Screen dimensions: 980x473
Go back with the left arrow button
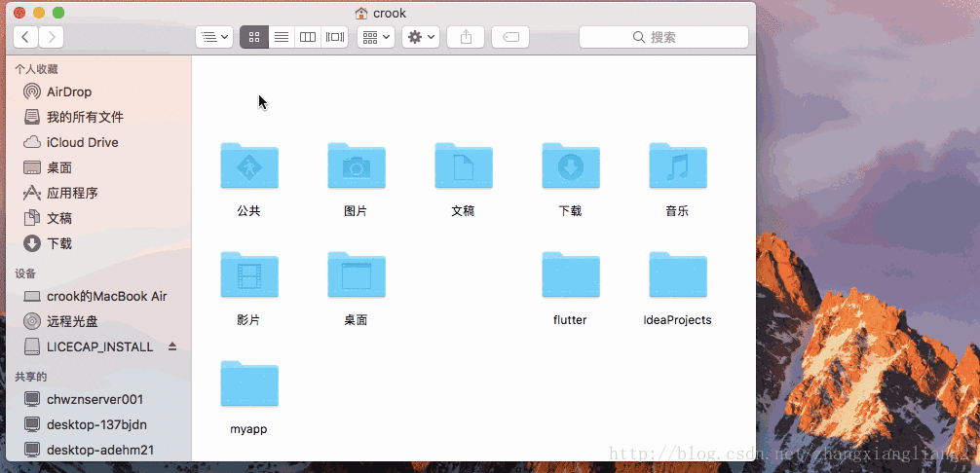(25, 37)
